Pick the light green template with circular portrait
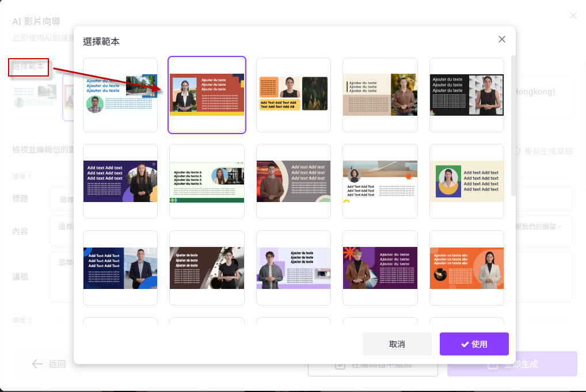Image resolution: width=586 pixels, height=392 pixels. coord(207,181)
